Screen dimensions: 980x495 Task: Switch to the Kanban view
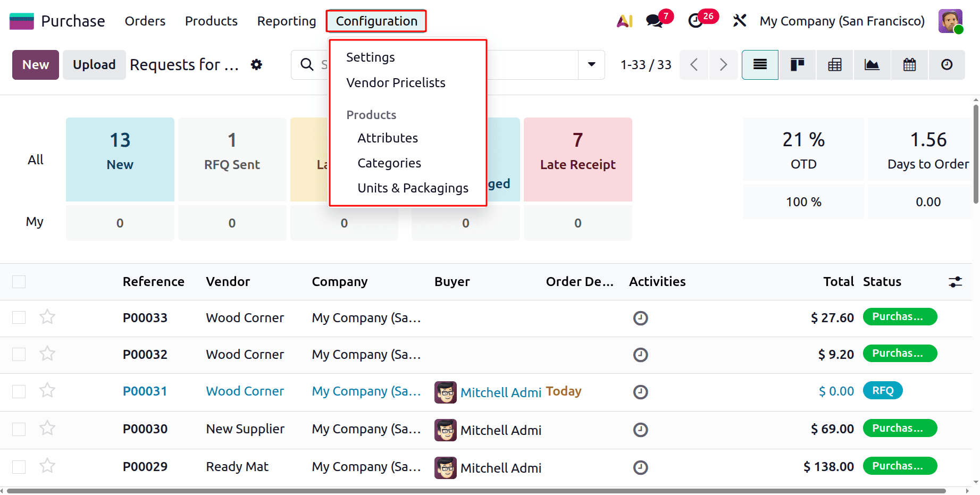797,64
